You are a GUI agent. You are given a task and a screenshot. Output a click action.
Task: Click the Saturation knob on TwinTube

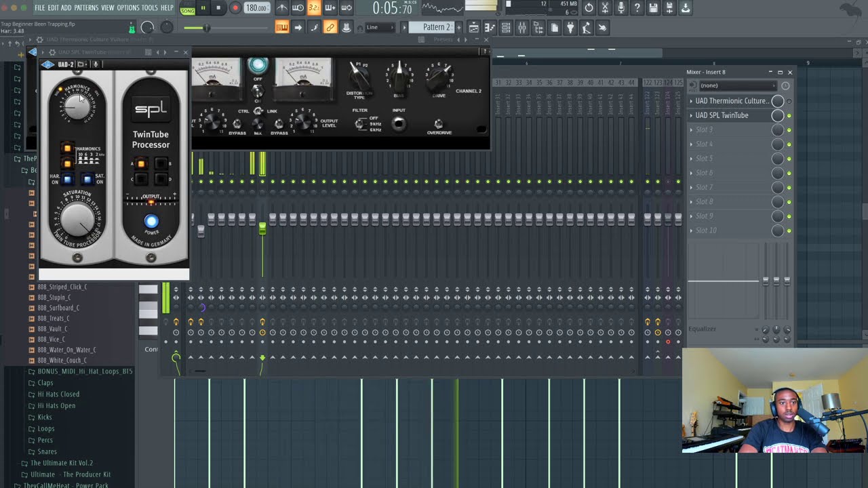77,220
